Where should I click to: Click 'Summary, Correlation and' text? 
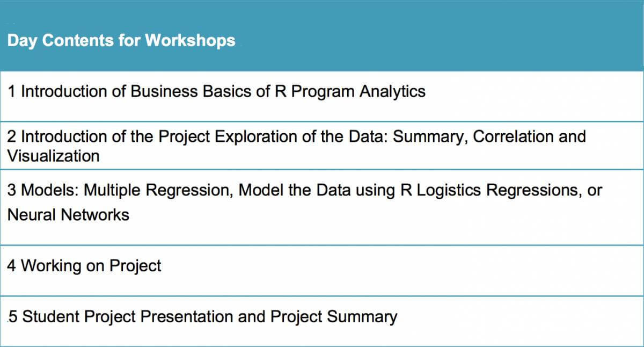point(489,136)
